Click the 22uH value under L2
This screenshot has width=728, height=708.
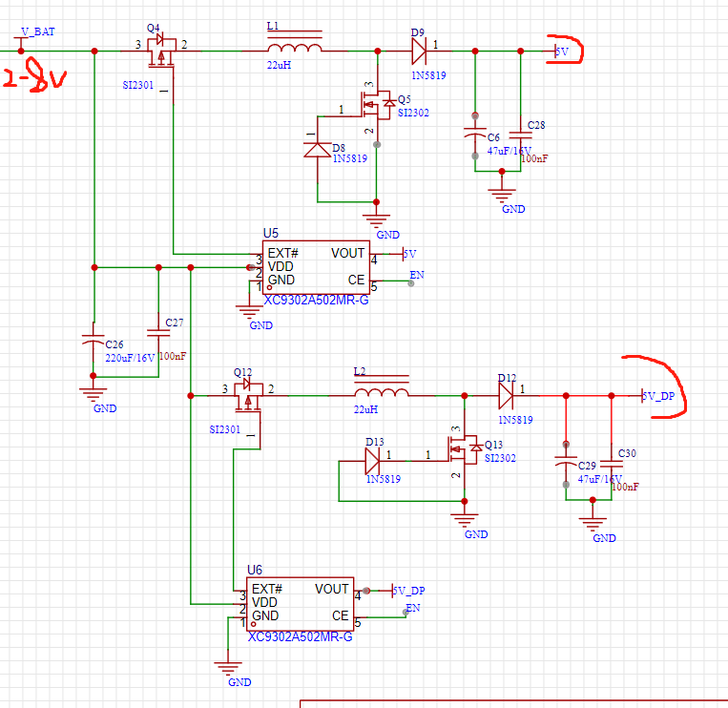pyautogui.click(x=365, y=409)
